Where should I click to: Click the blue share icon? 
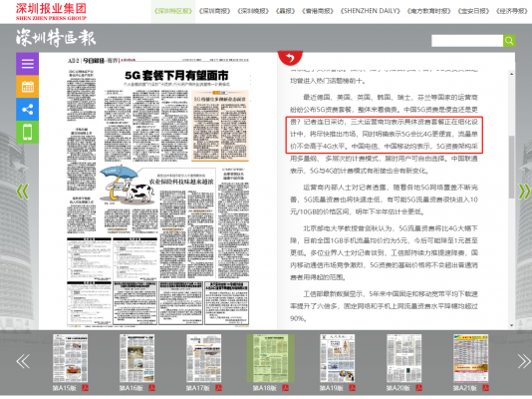pyautogui.click(x=27, y=110)
